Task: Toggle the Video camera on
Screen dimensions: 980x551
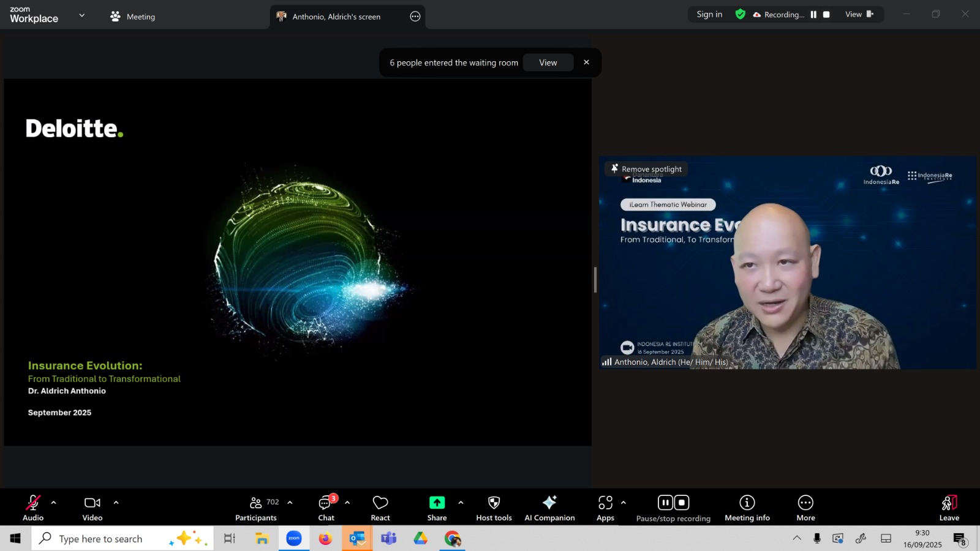Action: pos(92,508)
